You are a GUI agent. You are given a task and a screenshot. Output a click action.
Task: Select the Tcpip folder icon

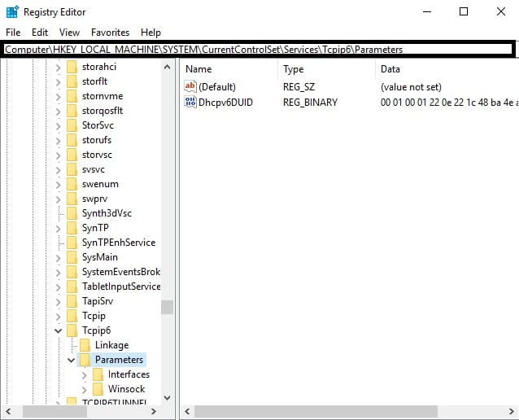(x=72, y=316)
